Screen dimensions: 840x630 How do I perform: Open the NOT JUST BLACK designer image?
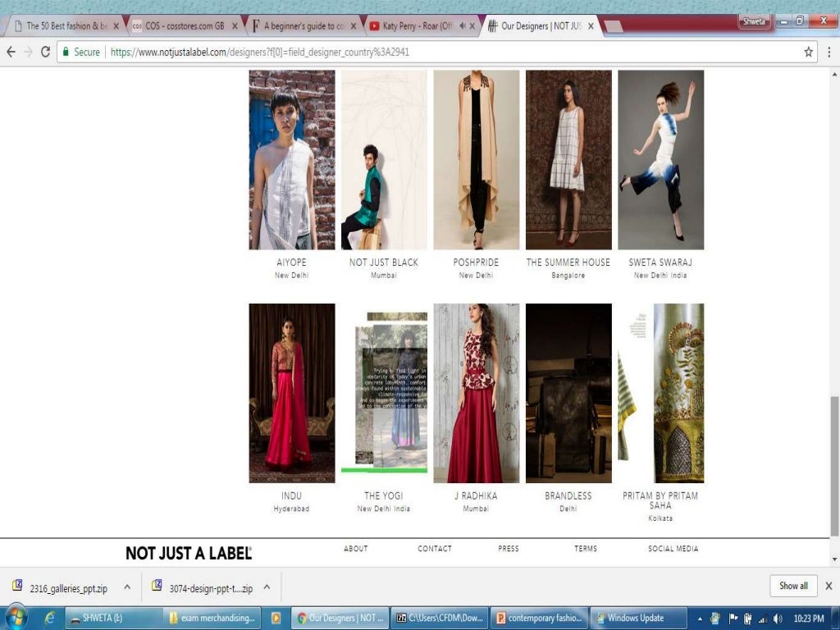pyautogui.click(x=384, y=160)
